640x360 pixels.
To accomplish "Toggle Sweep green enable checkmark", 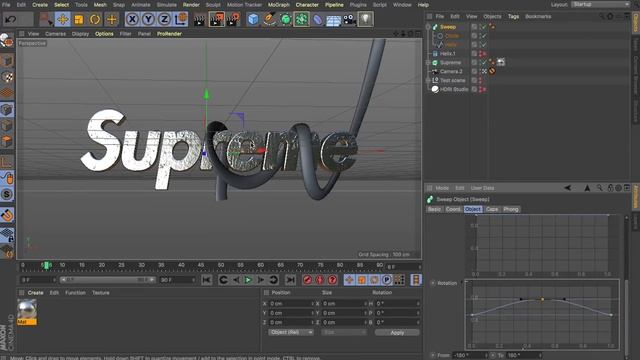I will (x=484, y=27).
